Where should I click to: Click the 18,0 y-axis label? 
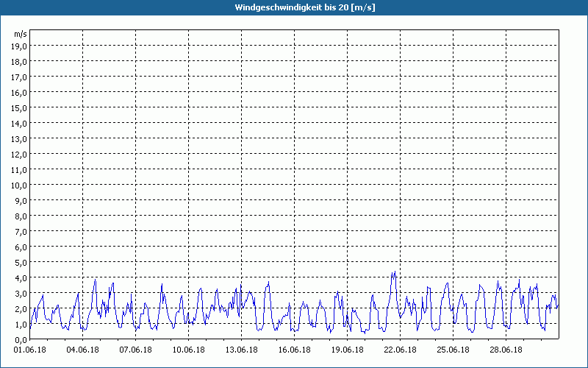21,62
